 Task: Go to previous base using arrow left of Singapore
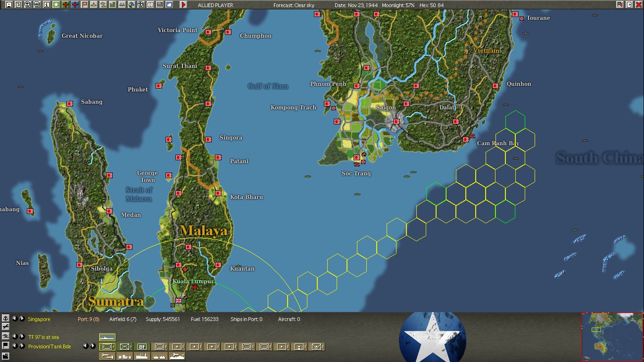pyautogui.click(x=14, y=319)
